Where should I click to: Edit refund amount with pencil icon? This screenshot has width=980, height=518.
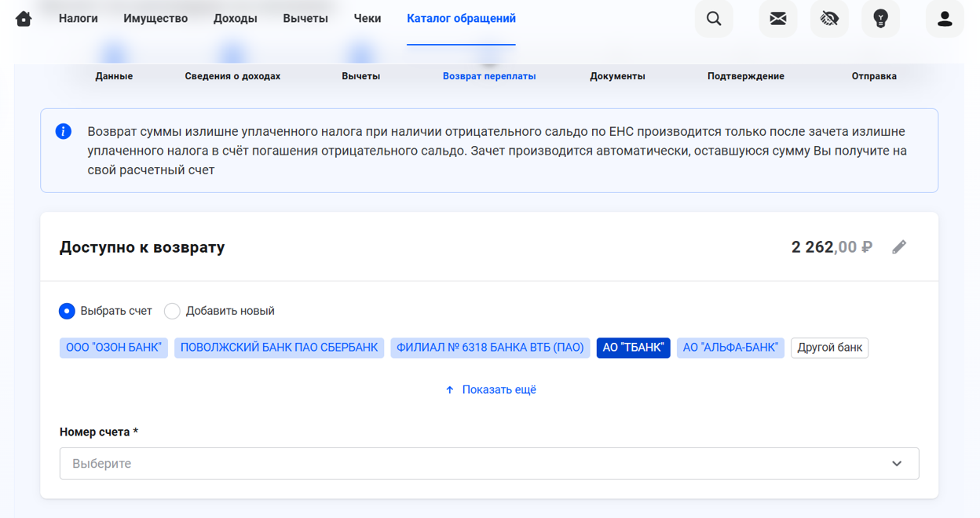[899, 247]
